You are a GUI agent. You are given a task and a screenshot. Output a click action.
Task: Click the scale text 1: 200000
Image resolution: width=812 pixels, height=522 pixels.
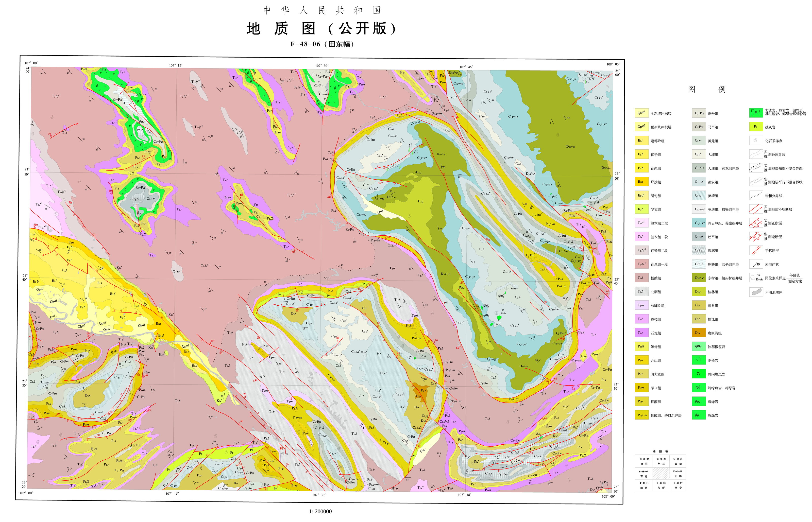point(320,512)
